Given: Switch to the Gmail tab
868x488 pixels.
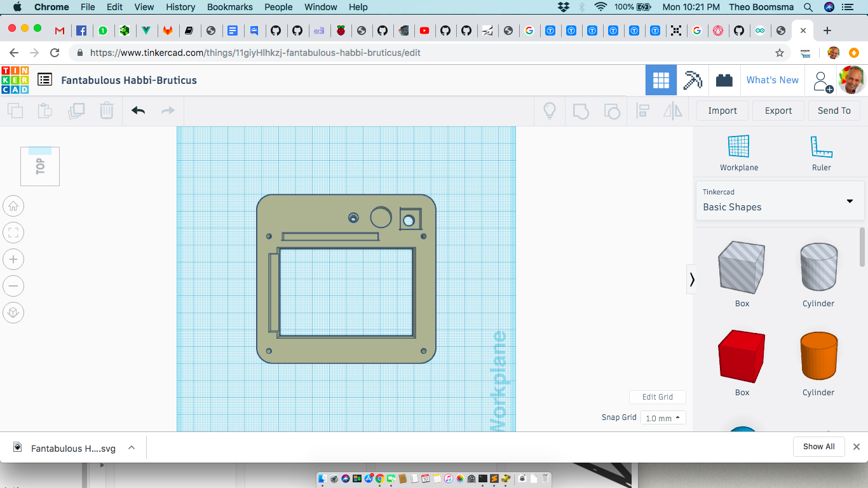Looking at the screenshot, I should [x=60, y=30].
